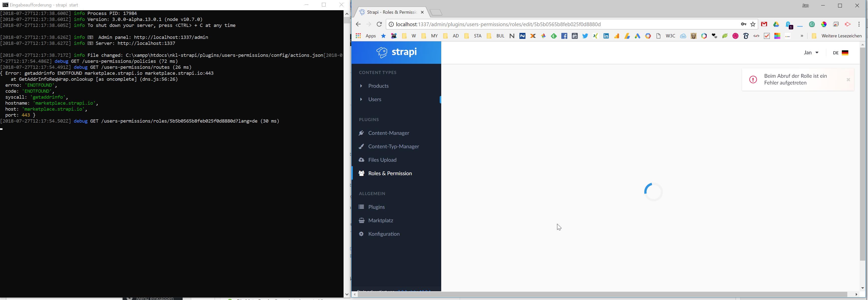Open the Gmail extension icon
Screen dimensions: 868x300
(764, 24)
